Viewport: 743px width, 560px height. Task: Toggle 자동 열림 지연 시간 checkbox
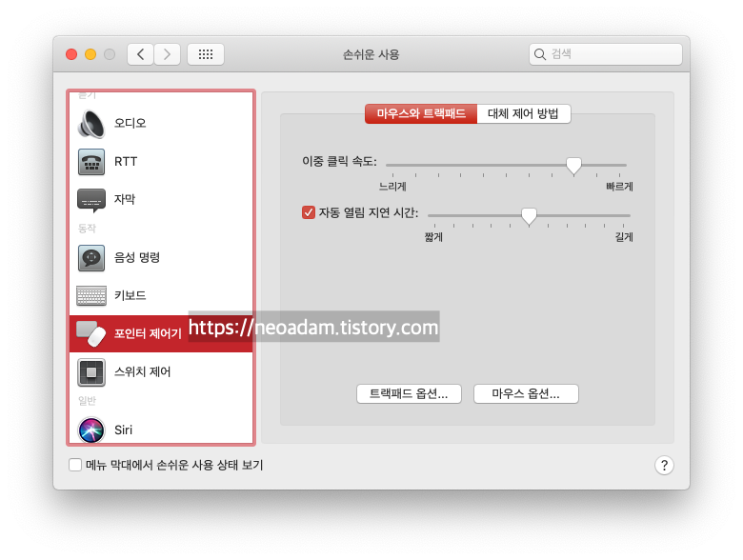point(308,212)
